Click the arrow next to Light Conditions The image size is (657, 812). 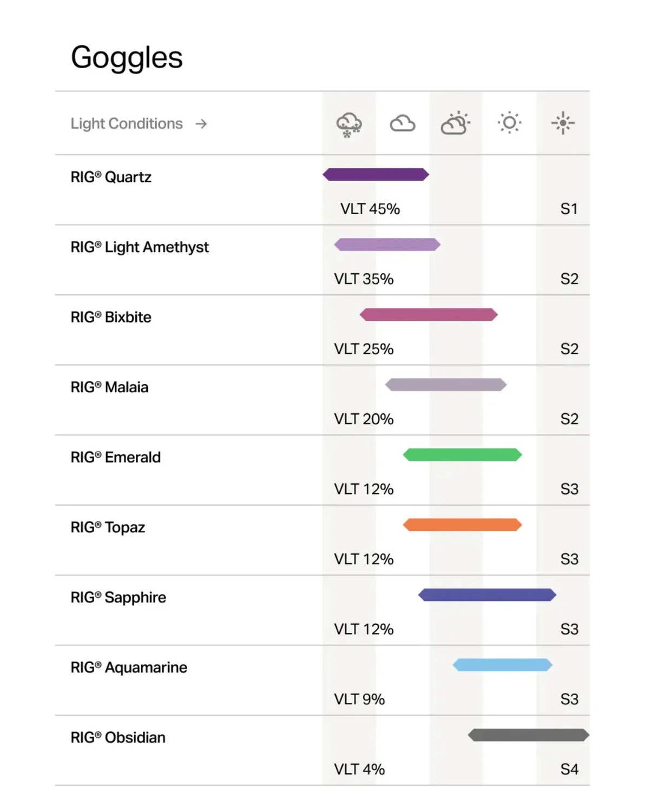(x=201, y=124)
